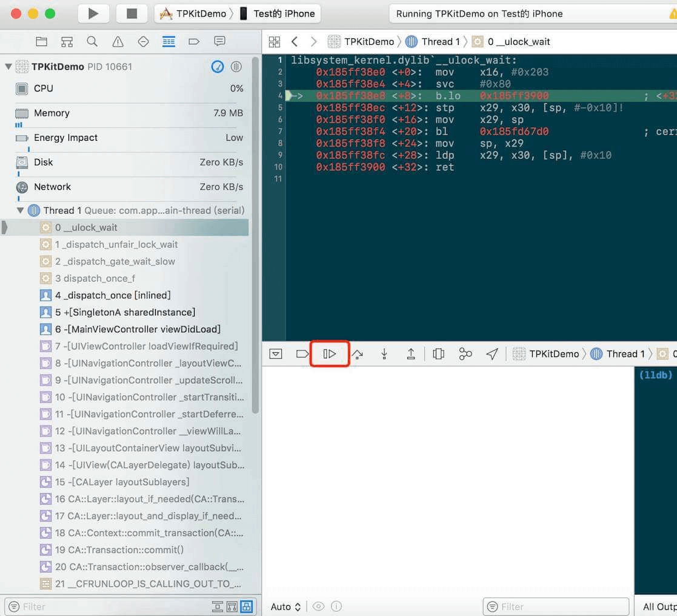
Task: Click the Step into button
Action: coord(384,354)
